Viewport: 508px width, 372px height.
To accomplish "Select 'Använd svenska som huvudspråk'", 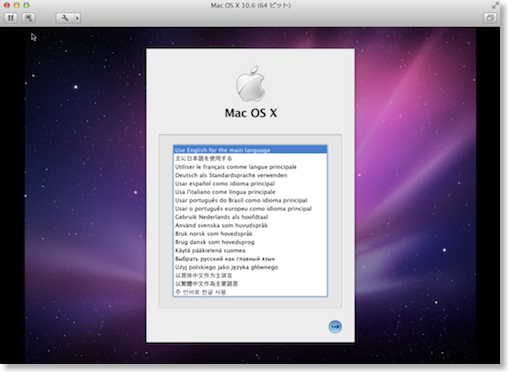I will coord(250,225).
